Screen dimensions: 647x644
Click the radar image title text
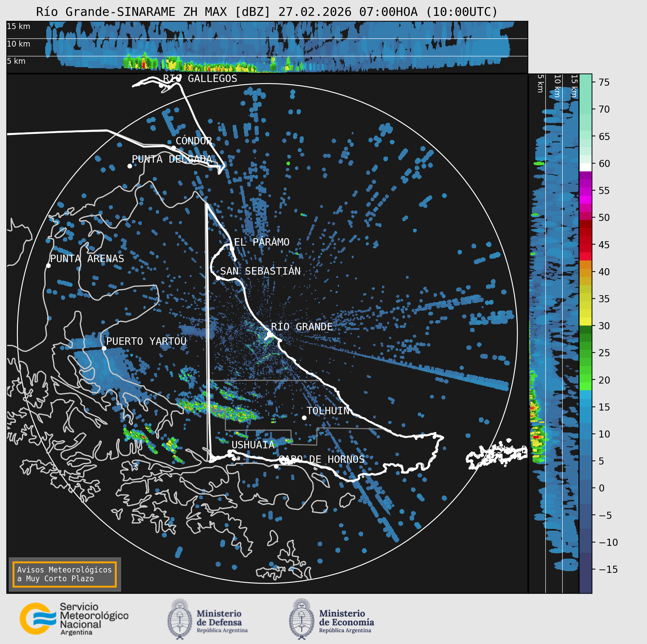[x=267, y=12]
